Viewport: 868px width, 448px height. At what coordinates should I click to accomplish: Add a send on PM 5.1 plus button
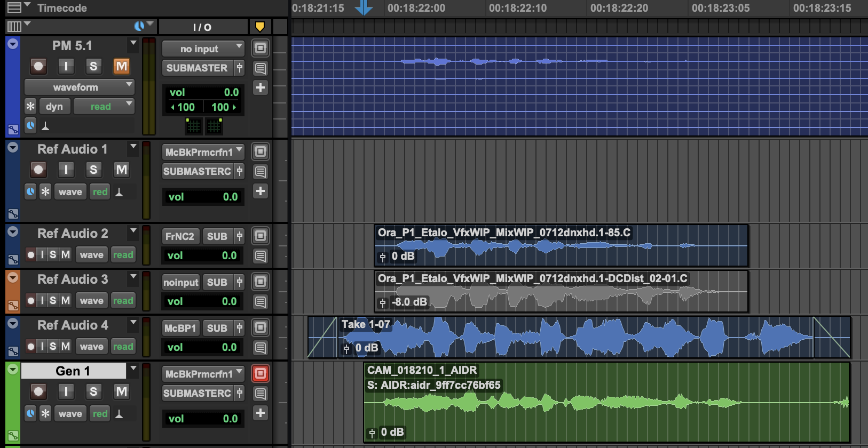(261, 87)
